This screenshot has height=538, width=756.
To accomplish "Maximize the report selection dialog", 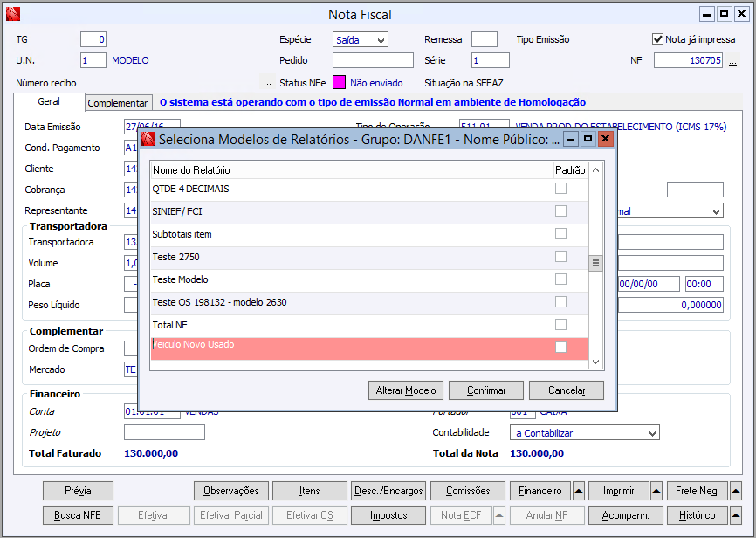I will point(588,139).
